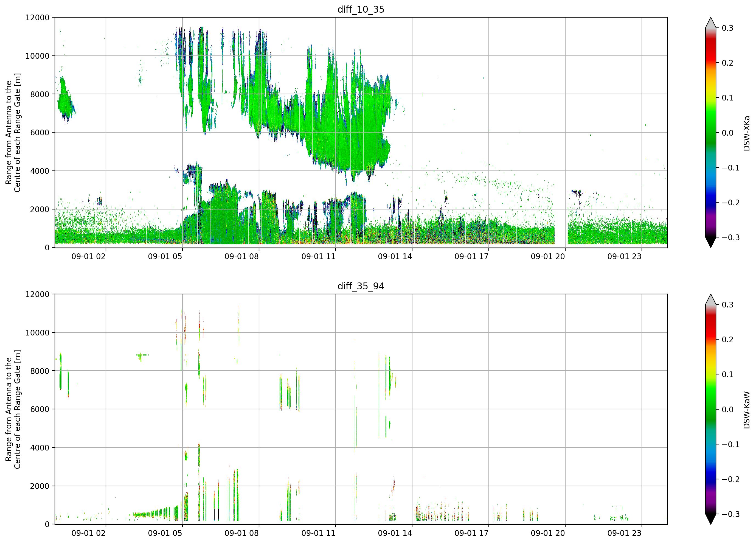The width and height of the screenshot is (756, 543).
Task: Click the 6000 y-tick of diff_10_35
Action: point(40,133)
